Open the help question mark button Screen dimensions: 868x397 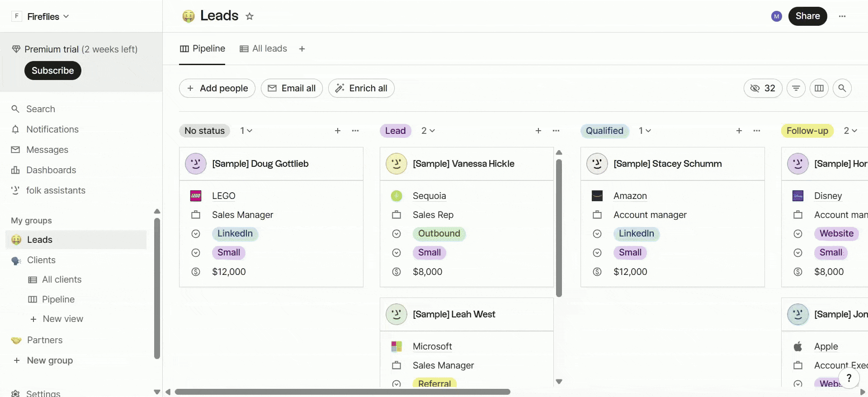coord(849,378)
